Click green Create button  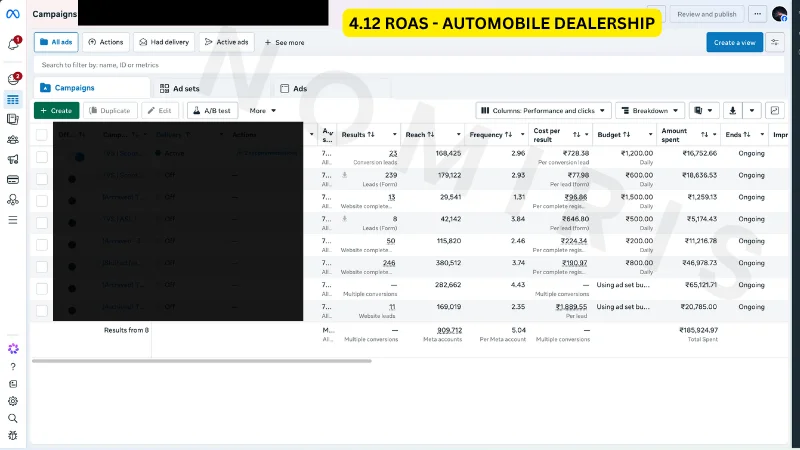point(57,111)
